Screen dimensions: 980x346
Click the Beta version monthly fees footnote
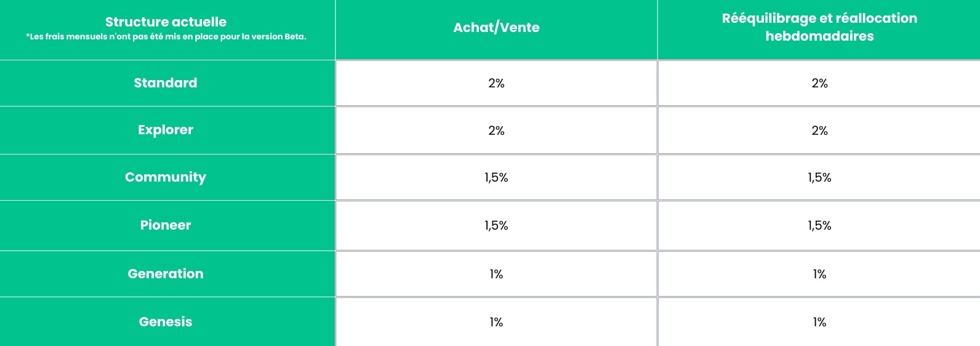pyautogui.click(x=166, y=37)
